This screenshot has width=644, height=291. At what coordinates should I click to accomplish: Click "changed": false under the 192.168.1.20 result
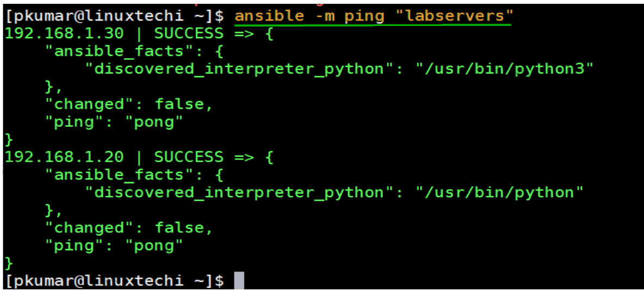[128, 227]
